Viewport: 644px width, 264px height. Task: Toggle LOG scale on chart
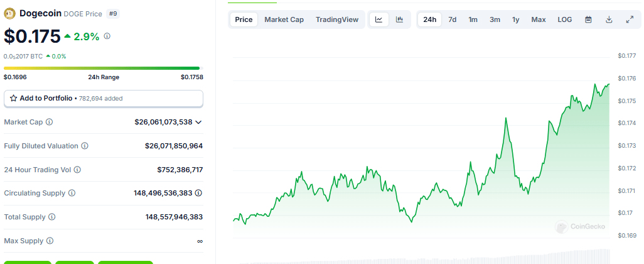click(564, 19)
